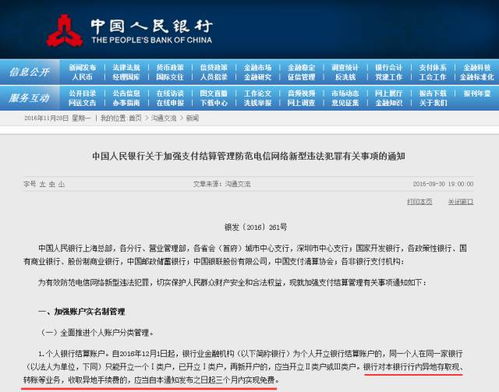Open 报告下载 page
499x392 pixels.
433,93
